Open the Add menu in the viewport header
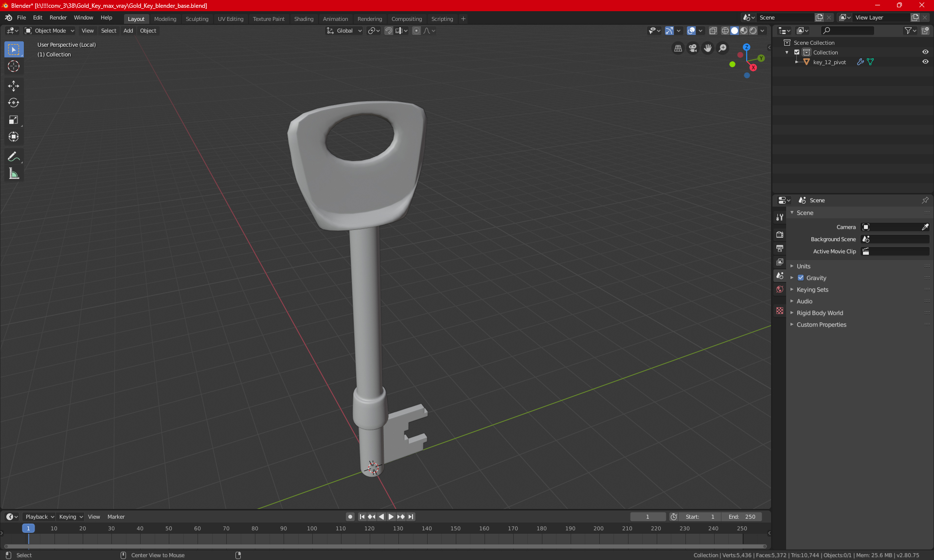This screenshot has width=934, height=560. 128,31
